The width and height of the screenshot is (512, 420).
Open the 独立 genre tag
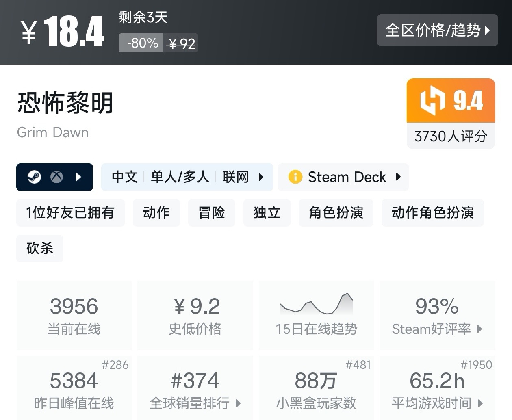tap(267, 212)
